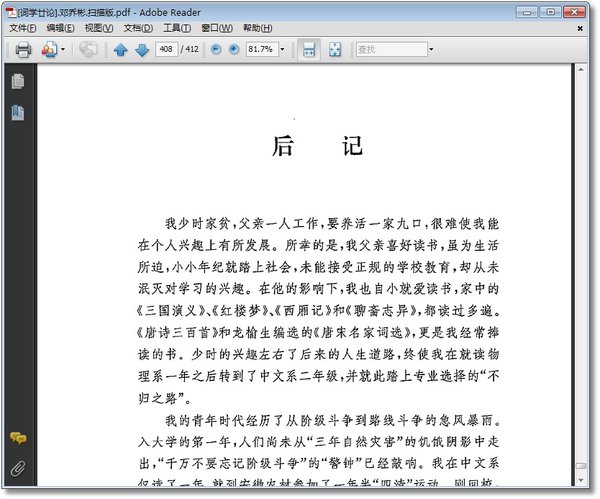
Task: Click the heading 后记 on the page
Action: [x=317, y=146]
